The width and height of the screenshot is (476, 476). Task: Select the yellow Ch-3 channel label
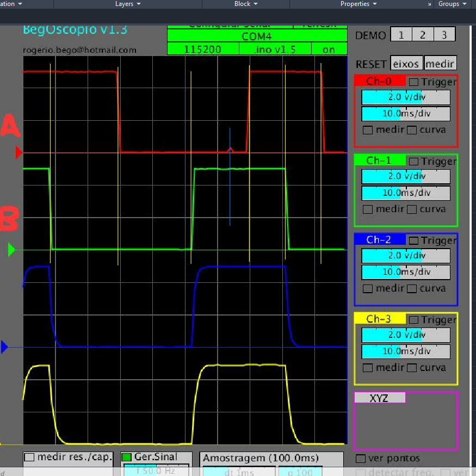pos(380,319)
